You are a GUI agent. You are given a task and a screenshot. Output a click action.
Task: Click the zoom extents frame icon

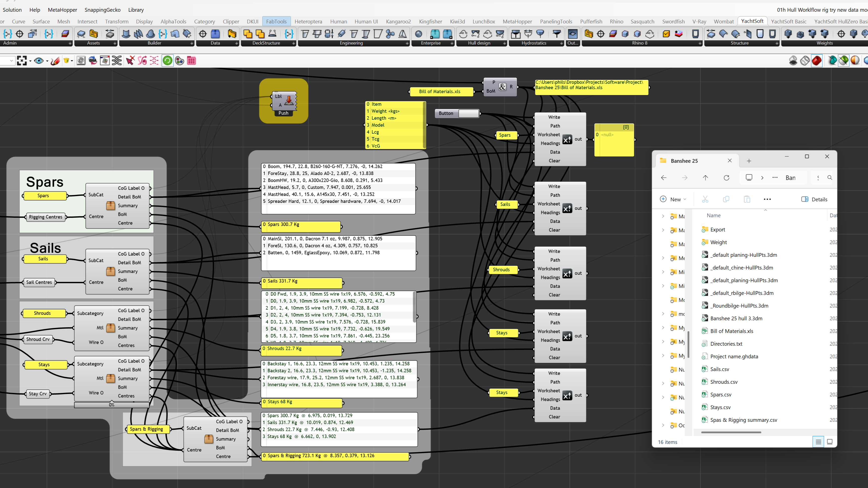tap(22, 61)
